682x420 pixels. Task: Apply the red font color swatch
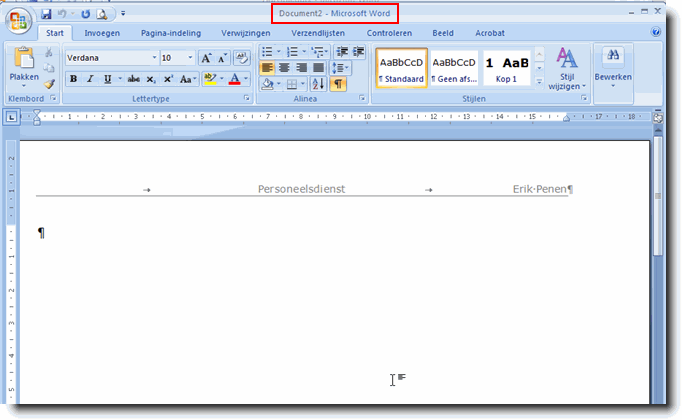click(x=233, y=79)
